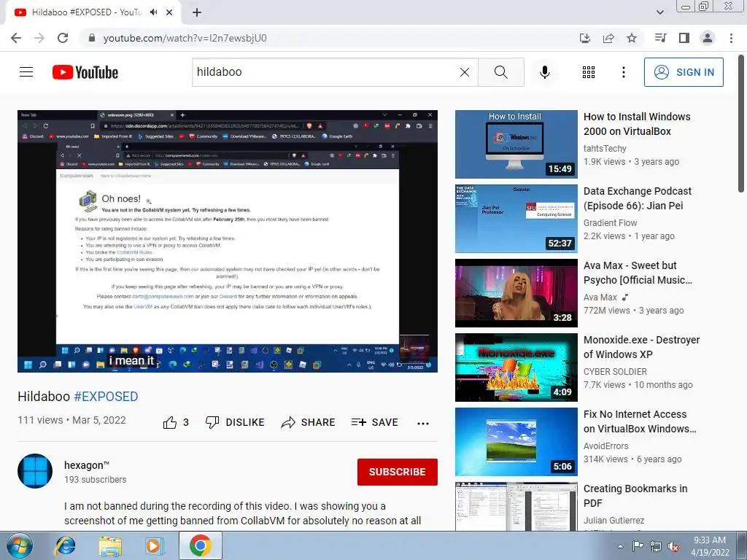Image resolution: width=747 pixels, height=560 pixels.
Task: Open Windows Explorer folder in taskbar
Action: (110, 546)
